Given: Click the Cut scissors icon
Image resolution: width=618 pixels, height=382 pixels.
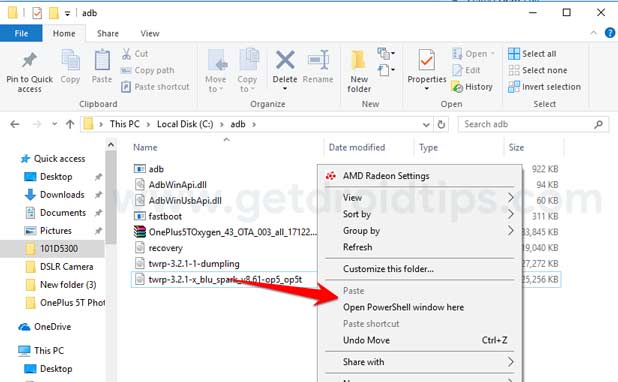Looking at the screenshot, I should (x=126, y=54).
